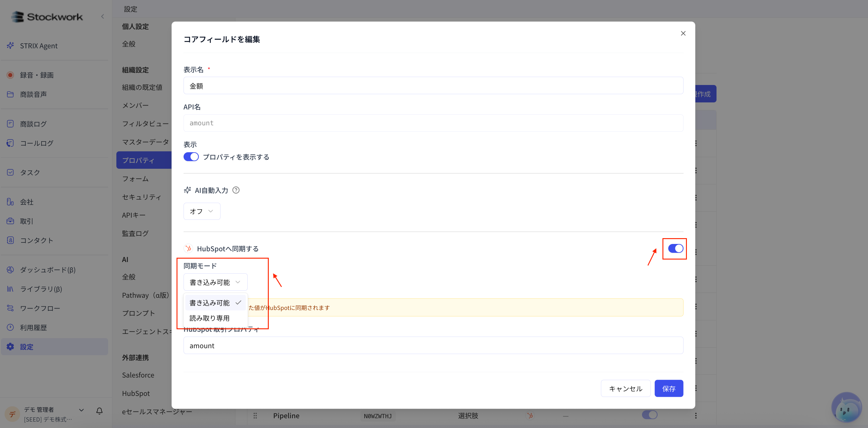Open eセールスマネージャー integration settings
Viewport: 868px width, 428px height.
tap(157, 411)
